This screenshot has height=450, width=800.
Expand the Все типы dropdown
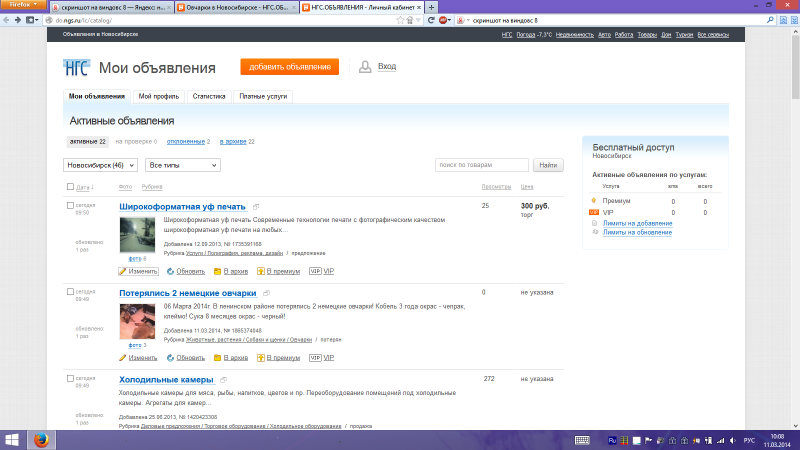182,164
